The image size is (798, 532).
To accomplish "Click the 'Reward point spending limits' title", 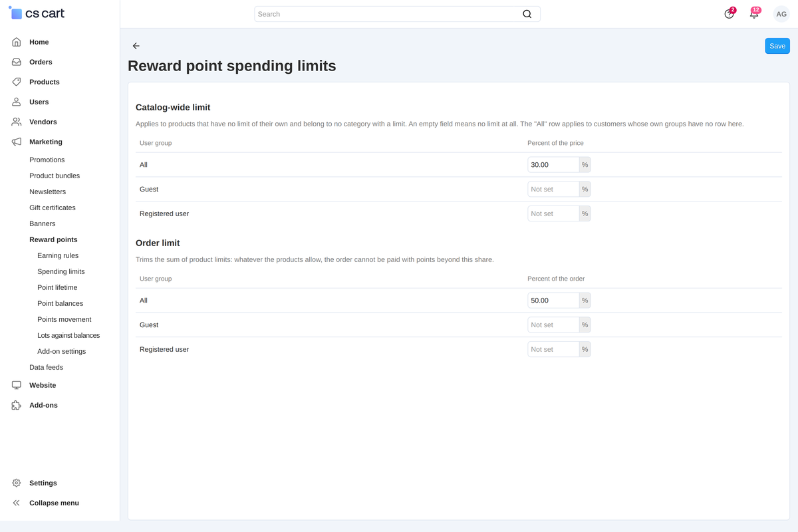I will coord(232,66).
